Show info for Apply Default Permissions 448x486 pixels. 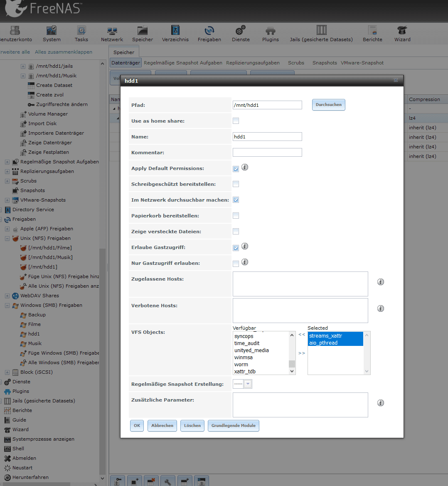tap(245, 168)
